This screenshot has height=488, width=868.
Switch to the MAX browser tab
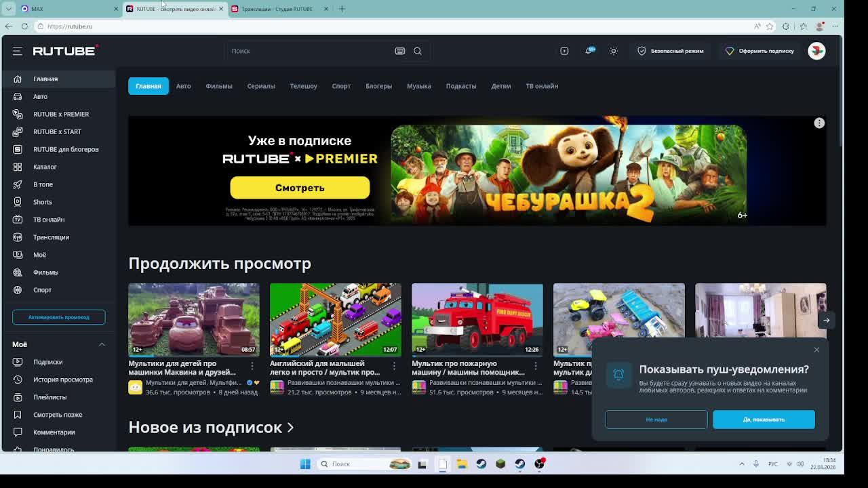(68, 9)
